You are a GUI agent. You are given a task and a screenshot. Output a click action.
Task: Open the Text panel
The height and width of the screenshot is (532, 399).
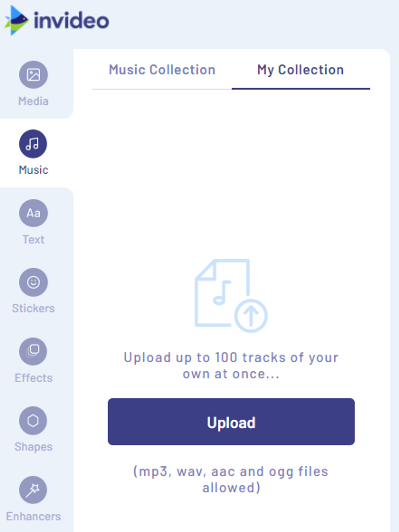pyautogui.click(x=33, y=213)
